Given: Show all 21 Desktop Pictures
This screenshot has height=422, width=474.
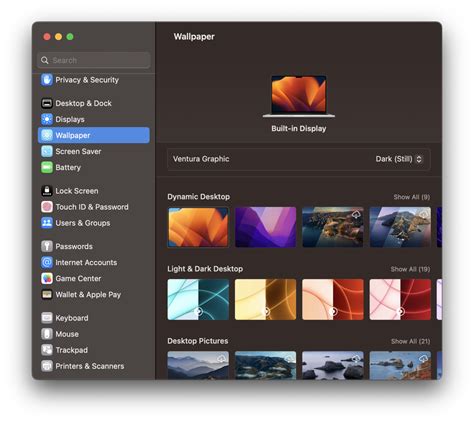Looking at the screenshot, I should [x=410, y=341].
